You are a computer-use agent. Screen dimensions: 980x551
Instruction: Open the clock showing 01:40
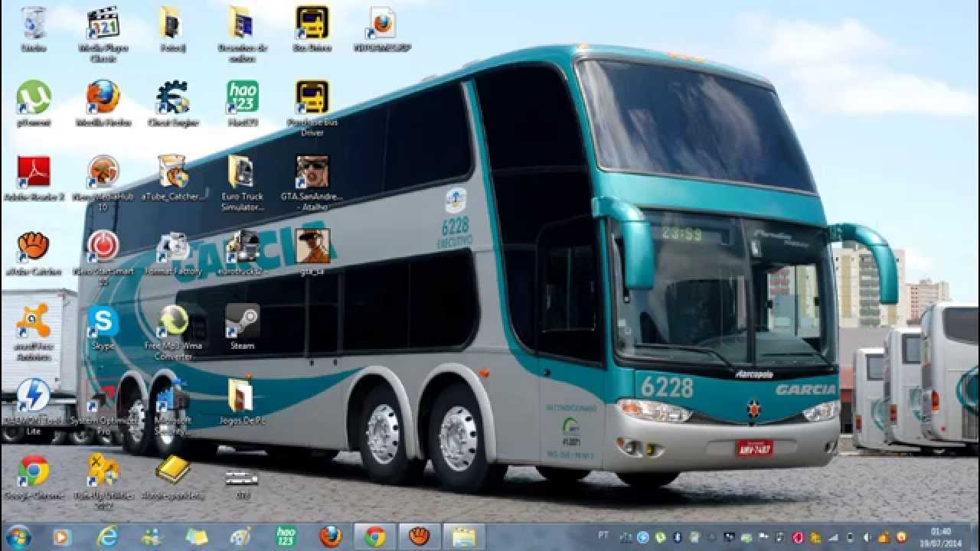pos(941,536)
